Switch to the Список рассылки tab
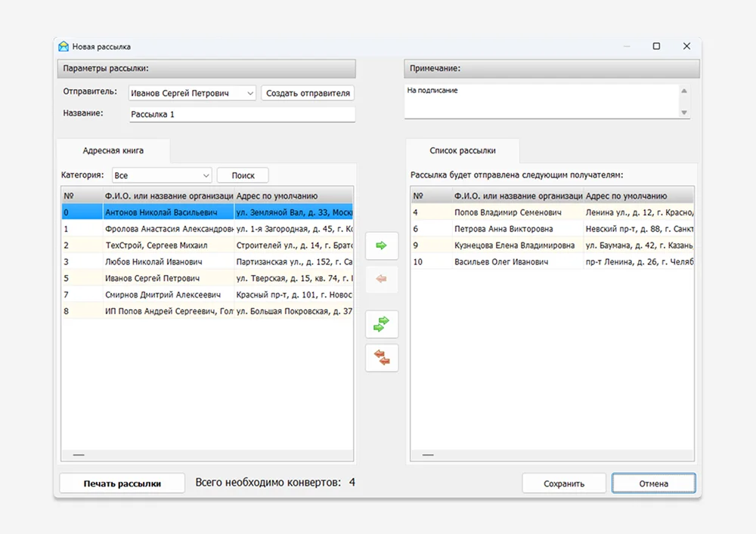The image size is (756, 534). [x=463, y=151]
